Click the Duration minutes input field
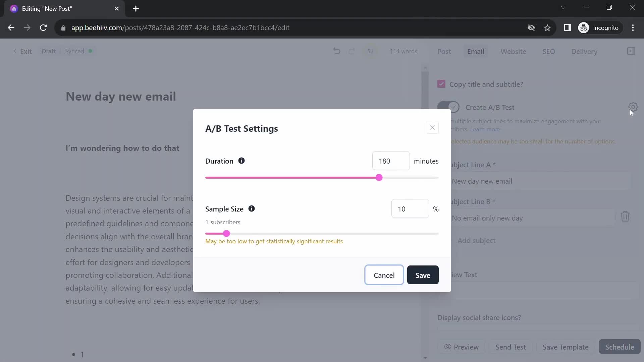 391,161
